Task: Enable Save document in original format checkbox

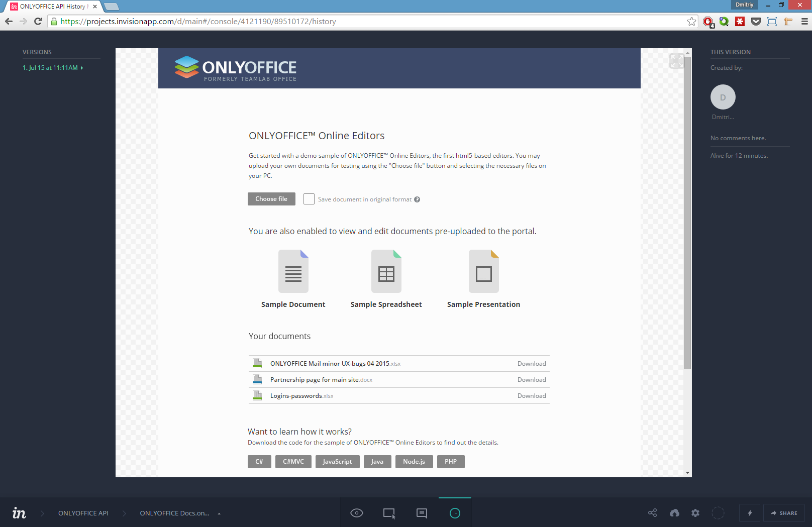Action: 309,199
